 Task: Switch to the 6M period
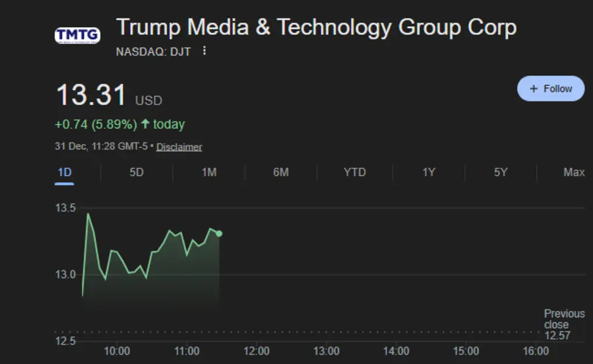pyautogui.click(x=282, y=172)
